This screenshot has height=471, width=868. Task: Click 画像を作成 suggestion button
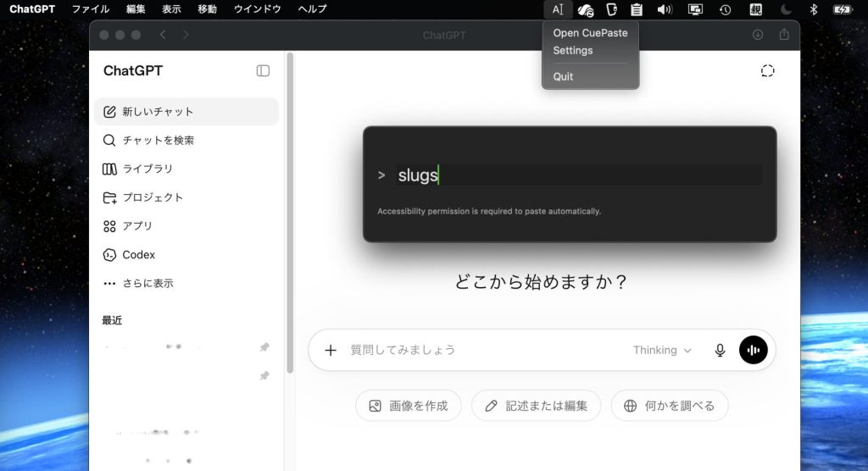click(409, 406)
